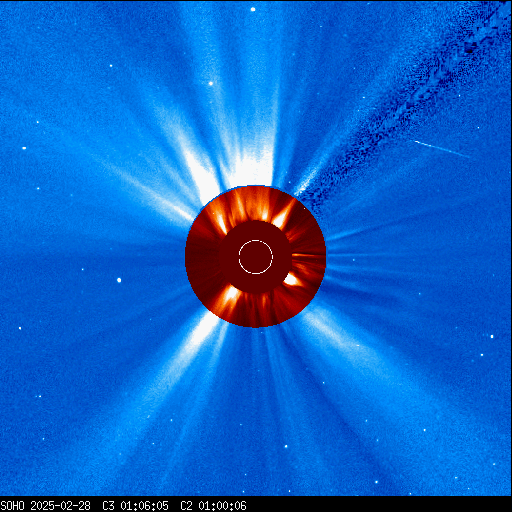Click the black caption bar at bottom
The image size is (512, 512).
[x=256, y=504]
